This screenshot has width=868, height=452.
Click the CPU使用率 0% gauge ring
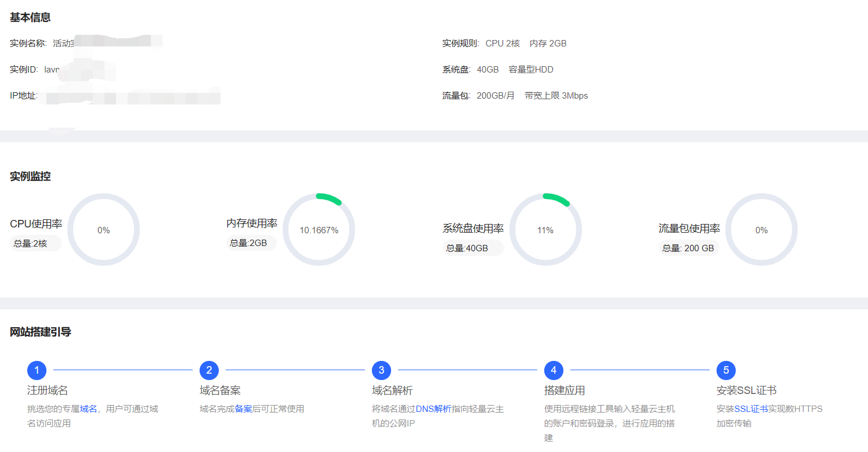[x=103, y=230]
